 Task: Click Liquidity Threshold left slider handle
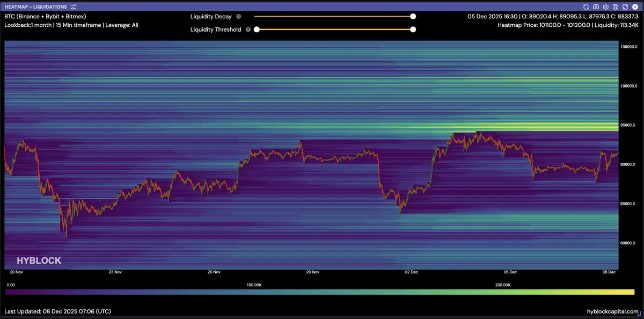point(257,30)
